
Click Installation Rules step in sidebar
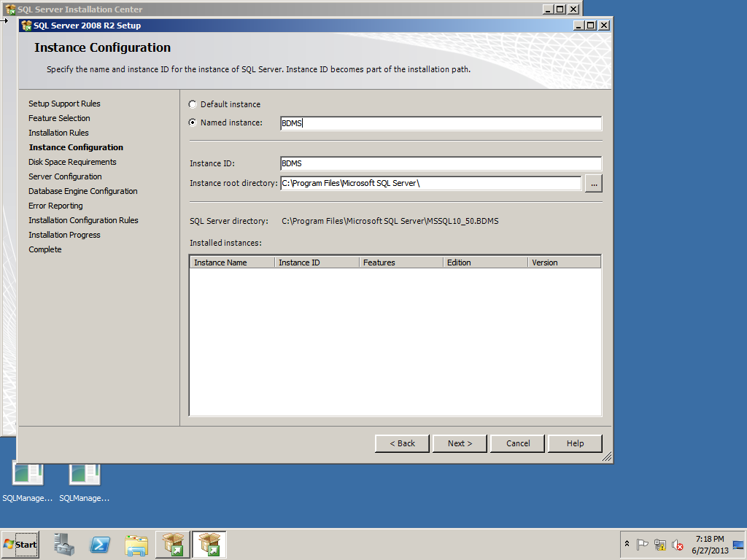coord(58,133)
